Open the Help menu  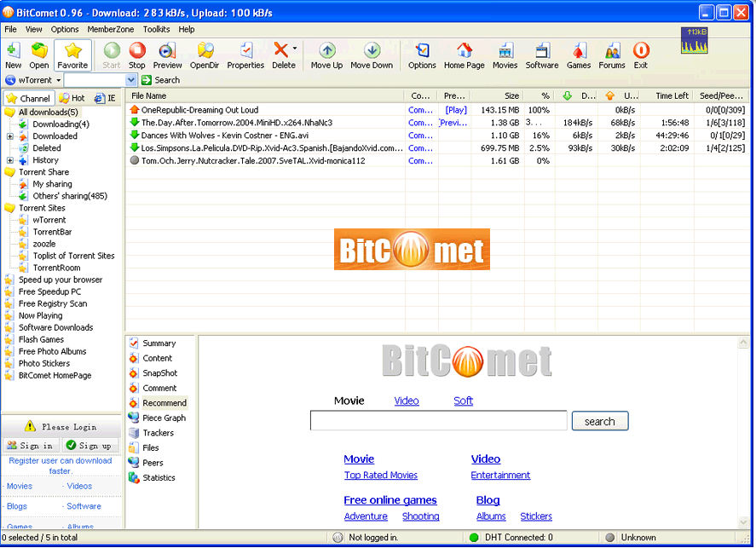[187, 29]
